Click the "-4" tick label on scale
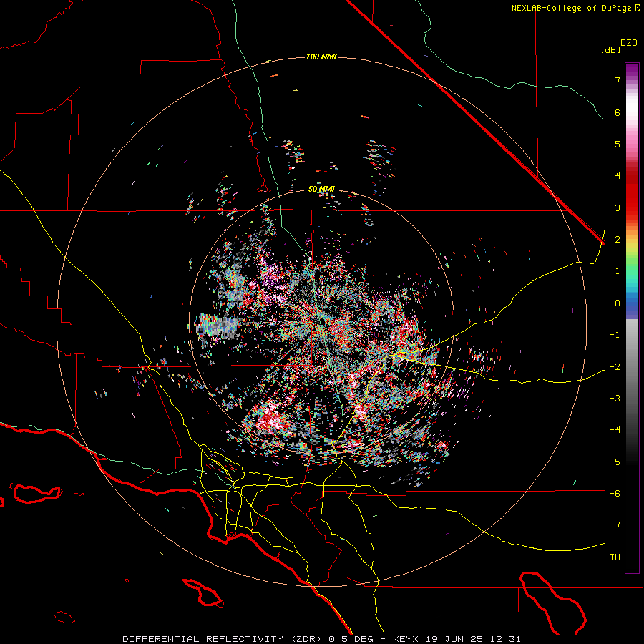Image resolution: width=644 pixels, height=644 pixels. tap(615, 430)
